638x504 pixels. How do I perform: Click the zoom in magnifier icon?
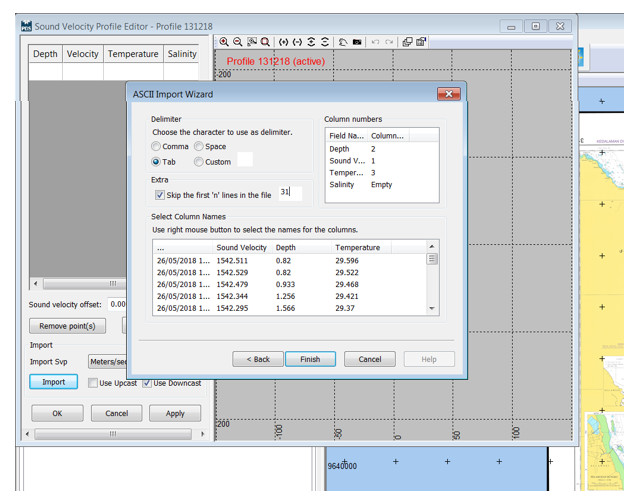pos(224,42)
